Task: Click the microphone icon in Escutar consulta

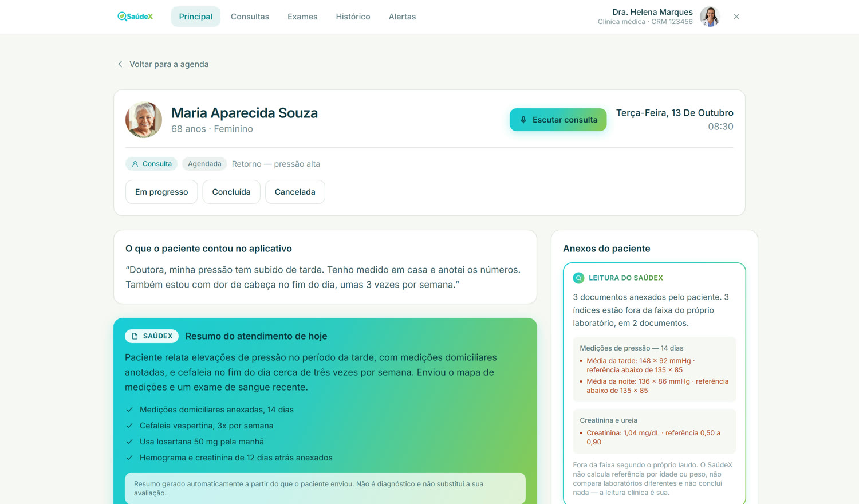Action: [523, 120]
